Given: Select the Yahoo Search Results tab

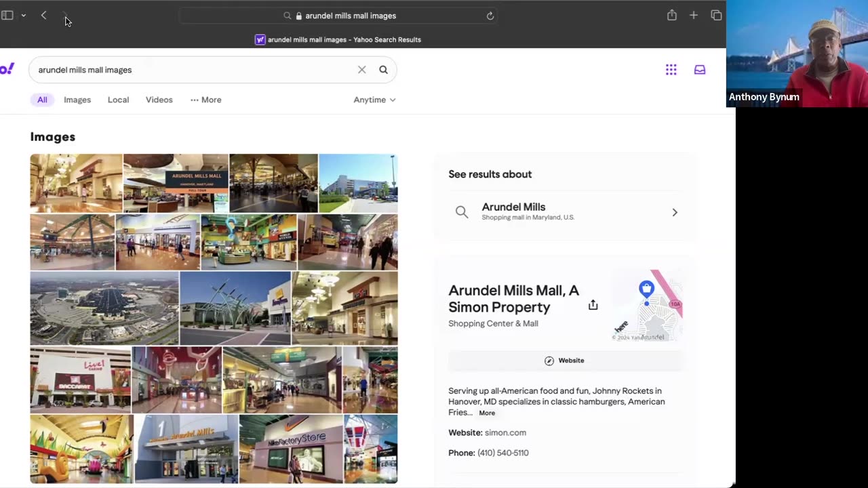Looking at the screenshot, I should [338, 39].
